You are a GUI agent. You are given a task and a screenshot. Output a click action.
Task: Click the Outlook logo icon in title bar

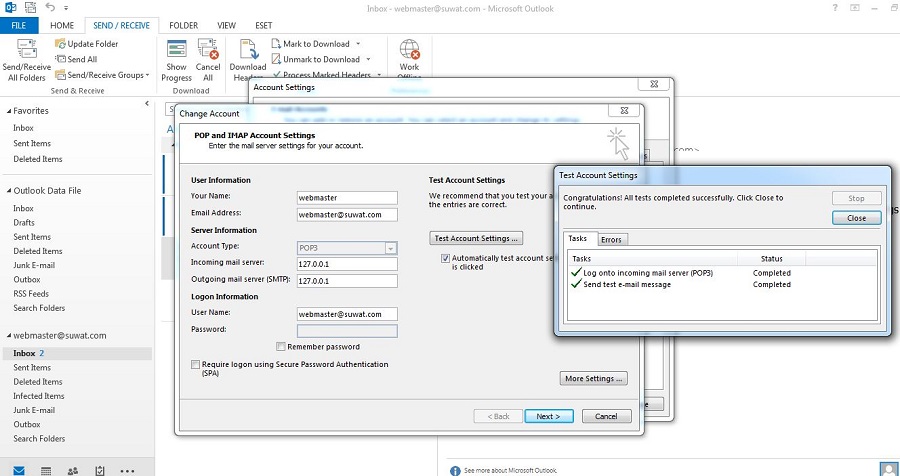[10, 7]
